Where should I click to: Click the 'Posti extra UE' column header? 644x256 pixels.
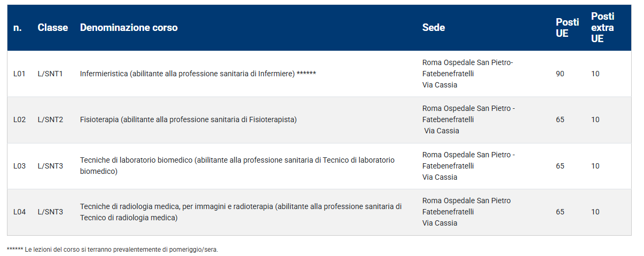[x=602, y=28]
